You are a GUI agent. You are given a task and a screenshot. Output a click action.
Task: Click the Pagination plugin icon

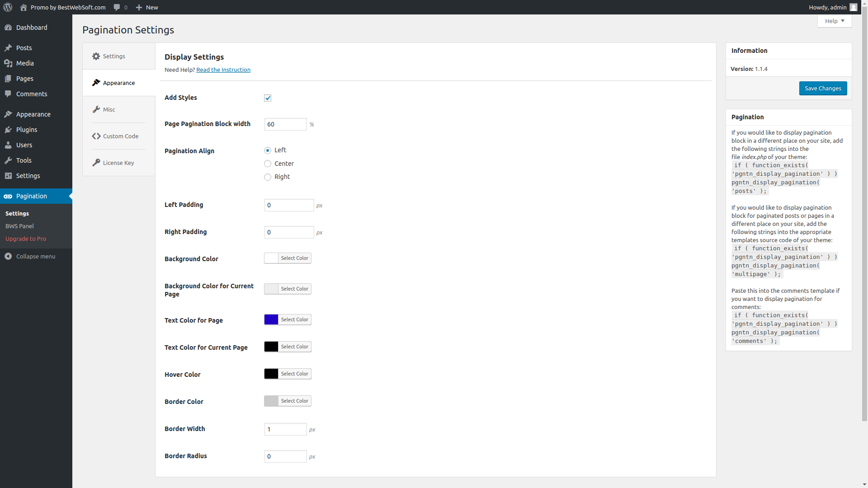8,196
